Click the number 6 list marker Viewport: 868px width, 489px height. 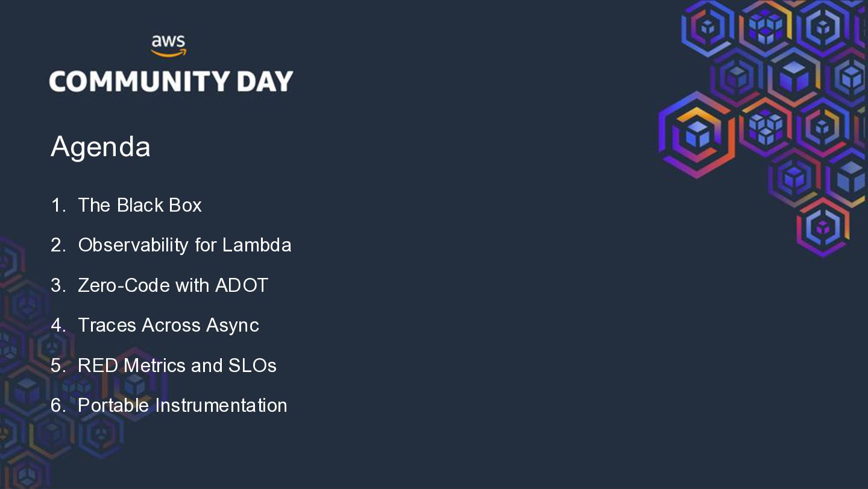pyautogui.click(x=58, y=405)
